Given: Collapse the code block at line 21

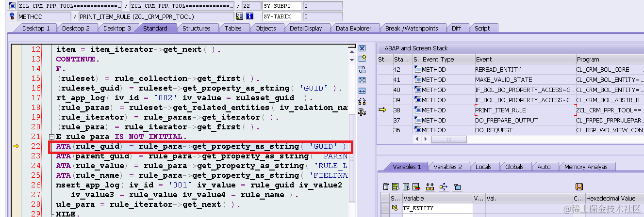Looking at the screenshot, I should tap(52, 137).
